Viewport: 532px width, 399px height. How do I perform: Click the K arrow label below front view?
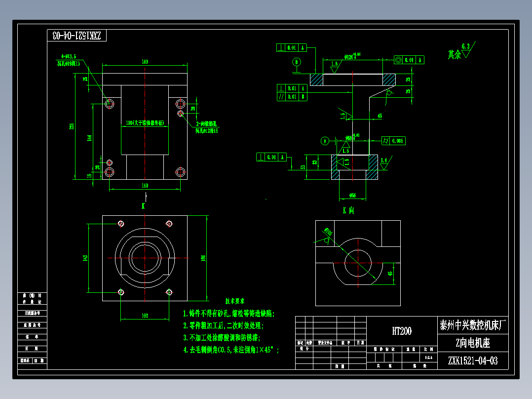143,206
